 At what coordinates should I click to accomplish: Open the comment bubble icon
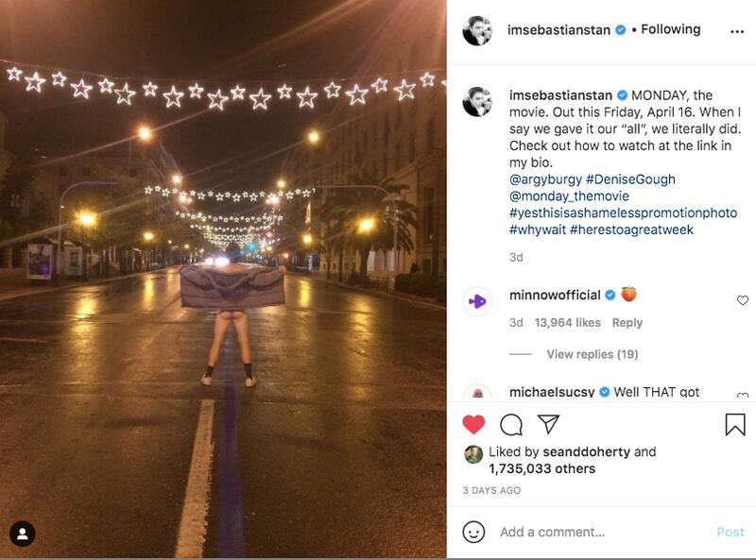pyautogui.click(x=511, y=424)
